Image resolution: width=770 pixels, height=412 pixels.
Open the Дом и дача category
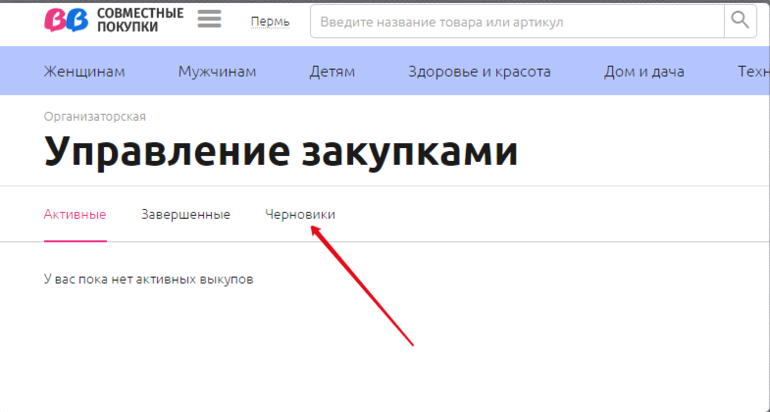pos(644,71)
